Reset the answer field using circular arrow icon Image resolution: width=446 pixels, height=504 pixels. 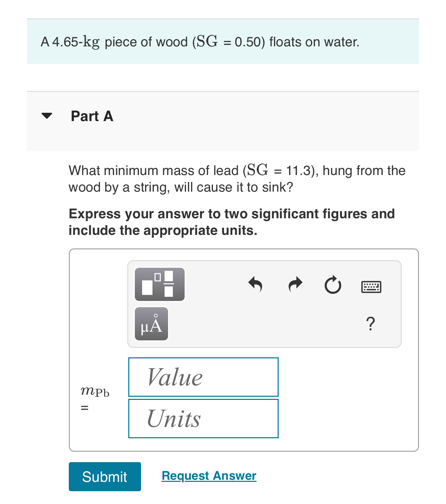[x=332, y=285]
